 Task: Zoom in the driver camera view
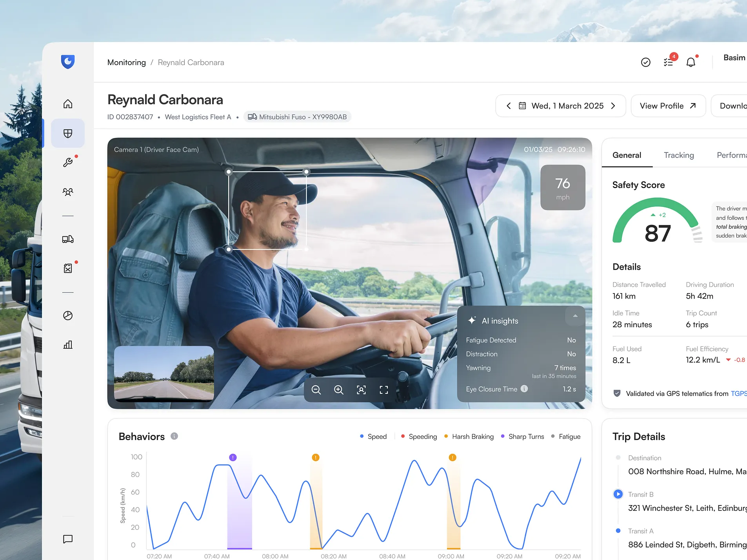tap(339, 390)
